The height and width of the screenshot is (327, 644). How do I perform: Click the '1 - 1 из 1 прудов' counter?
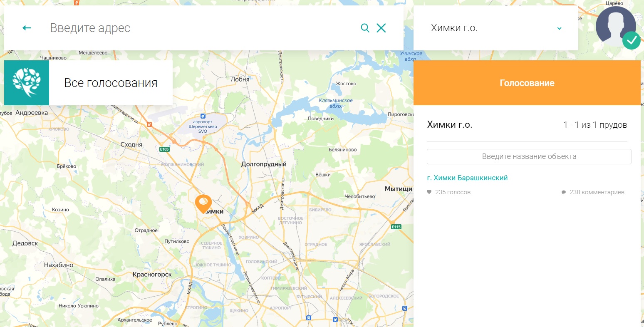coord(595,125)
